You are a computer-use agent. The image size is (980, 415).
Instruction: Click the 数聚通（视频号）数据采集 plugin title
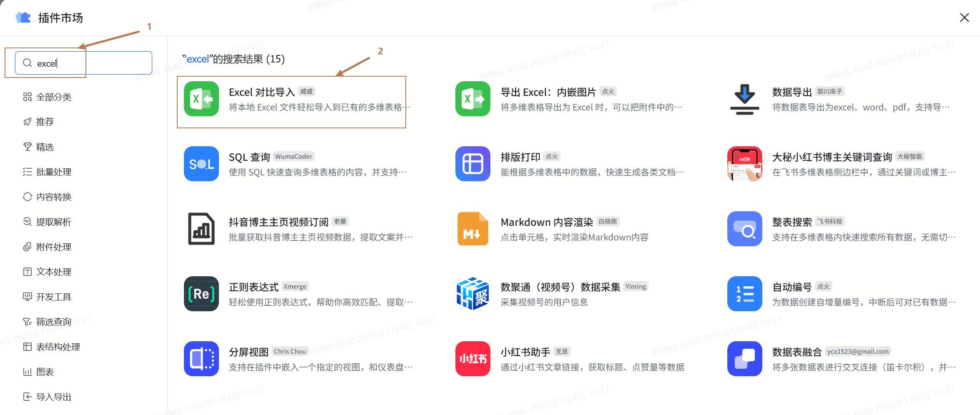(x=560, y=287)
